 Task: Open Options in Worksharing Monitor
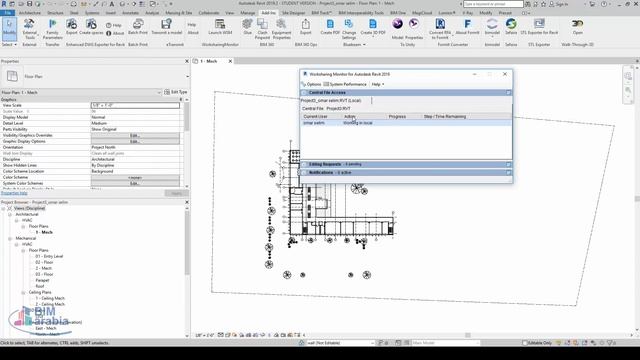[312, 84]
